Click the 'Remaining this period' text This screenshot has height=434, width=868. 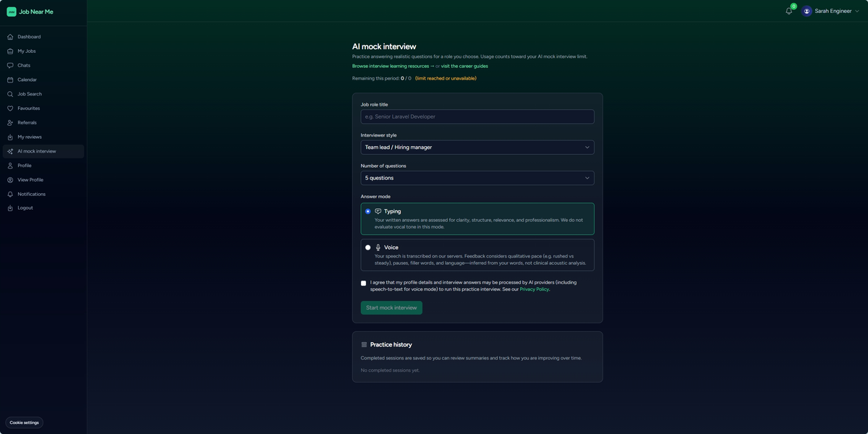coord(375,78)
